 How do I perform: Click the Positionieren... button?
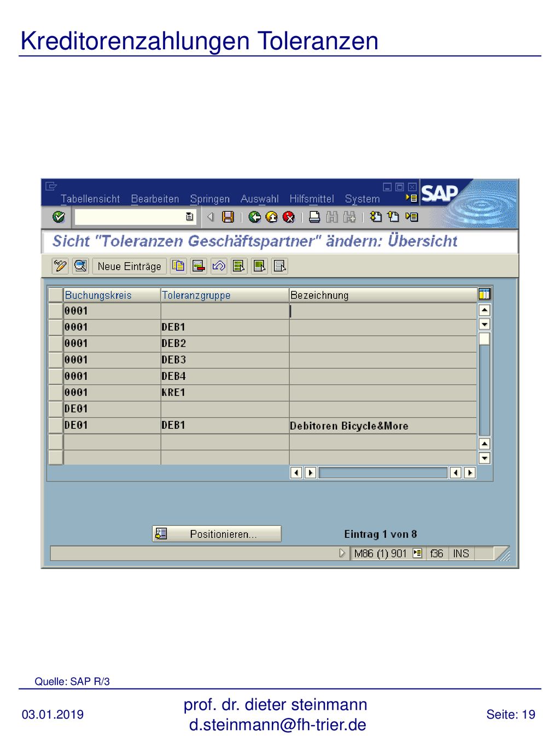tap(217, 534)
